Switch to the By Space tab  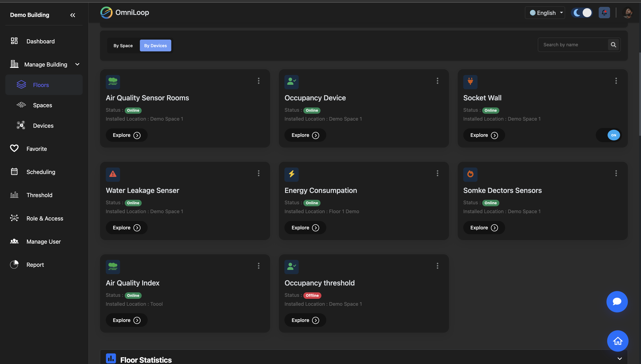123,45
